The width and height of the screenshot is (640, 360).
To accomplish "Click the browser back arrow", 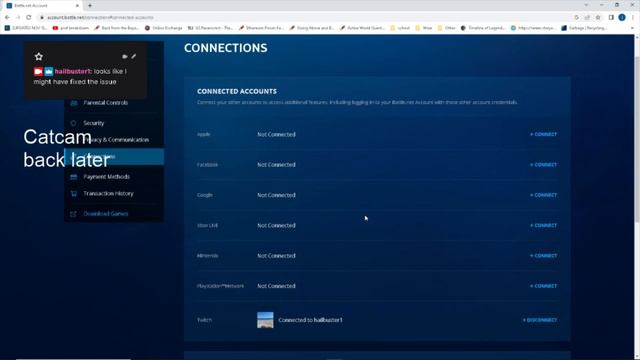I will [7, 18].
